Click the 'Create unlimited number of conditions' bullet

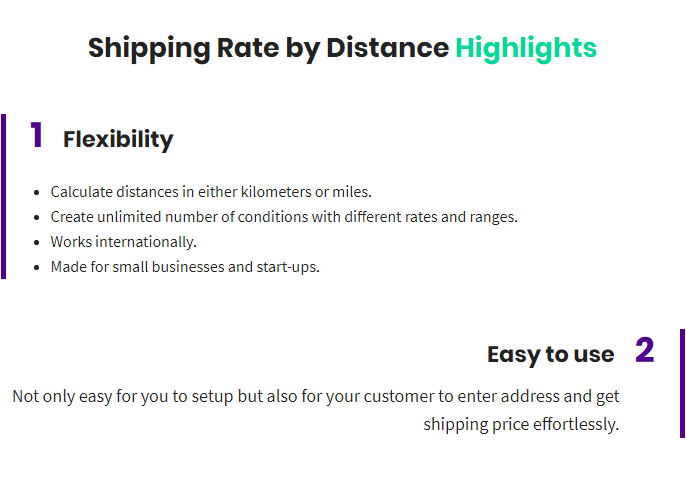tap(284, 217)
